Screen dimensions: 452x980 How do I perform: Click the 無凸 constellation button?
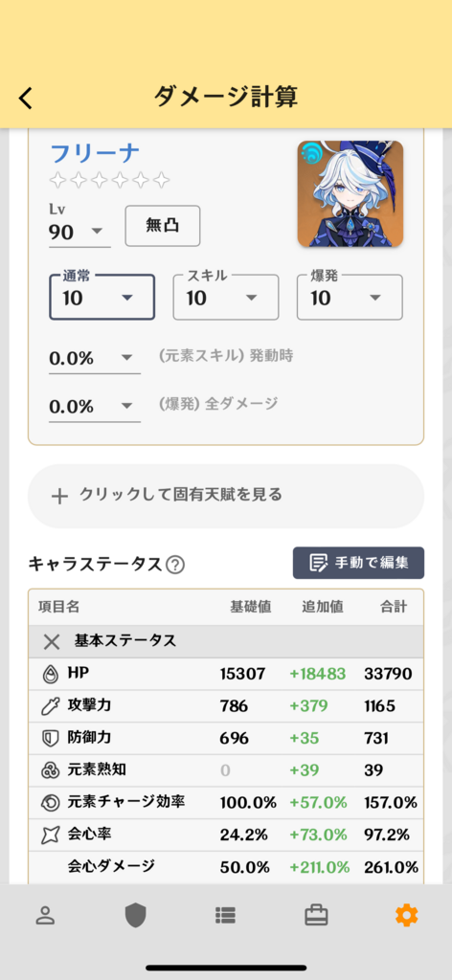coord(163,226)
